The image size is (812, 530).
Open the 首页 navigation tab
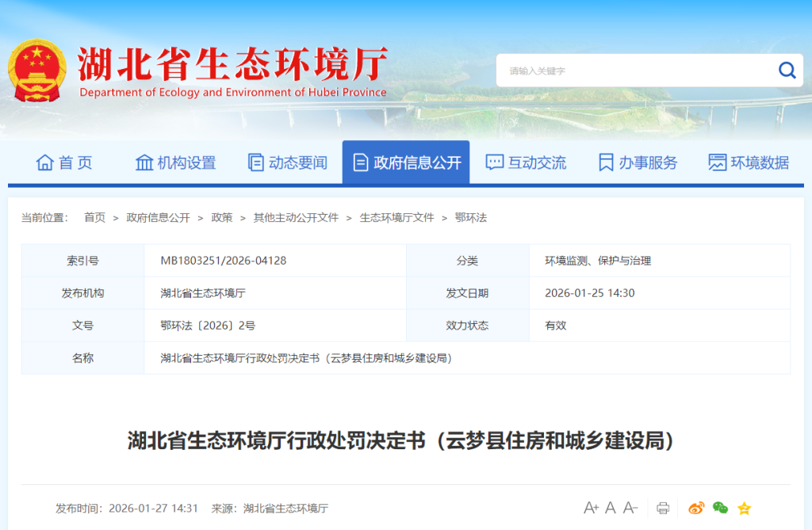64,162
